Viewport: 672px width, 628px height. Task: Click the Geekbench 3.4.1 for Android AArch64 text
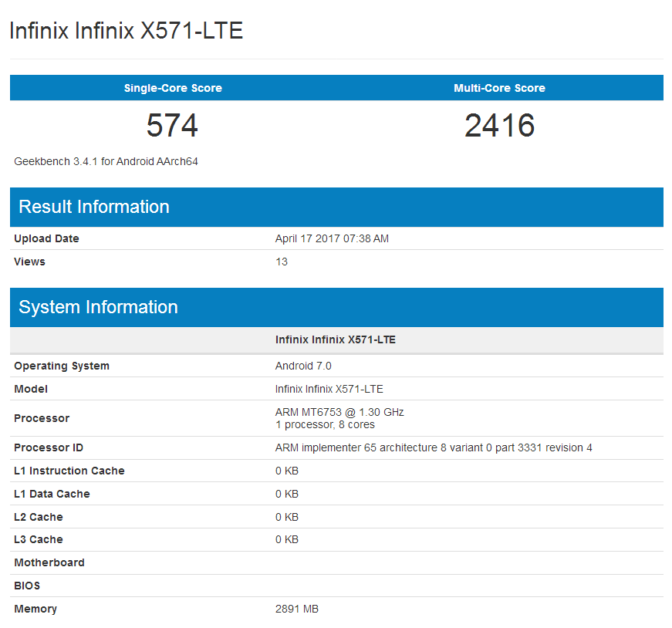(106, 161)
